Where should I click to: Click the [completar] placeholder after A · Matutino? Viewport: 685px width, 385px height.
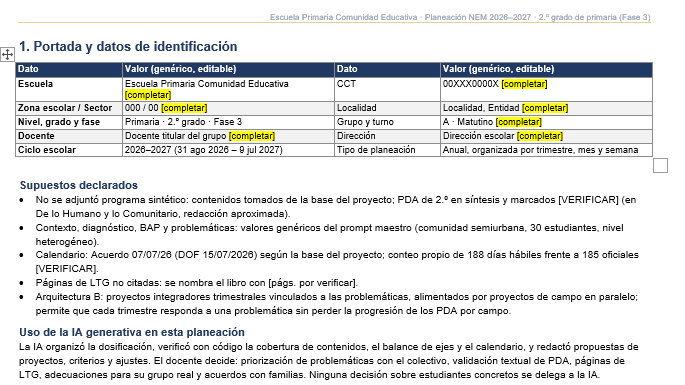click(x=519, y=122)
